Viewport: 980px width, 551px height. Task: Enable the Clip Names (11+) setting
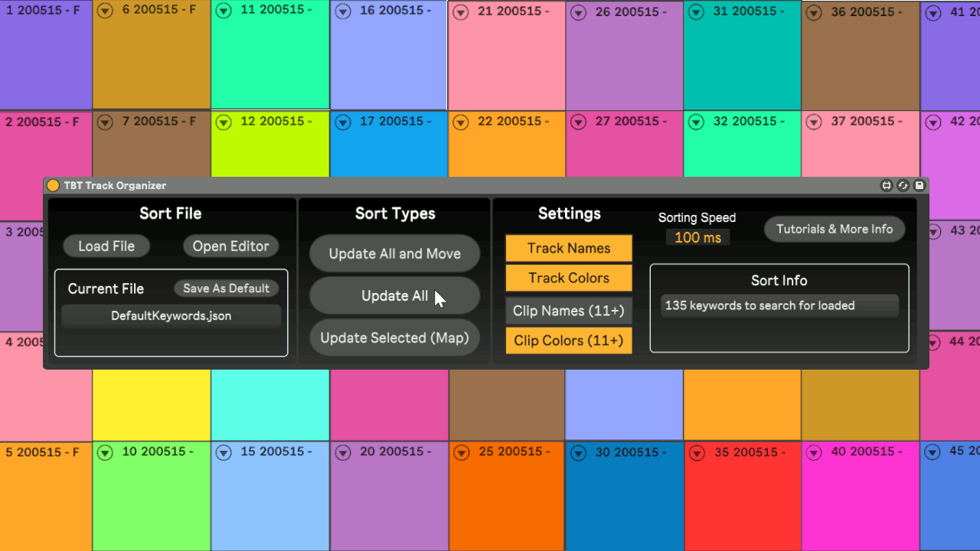tap(568, 311)
